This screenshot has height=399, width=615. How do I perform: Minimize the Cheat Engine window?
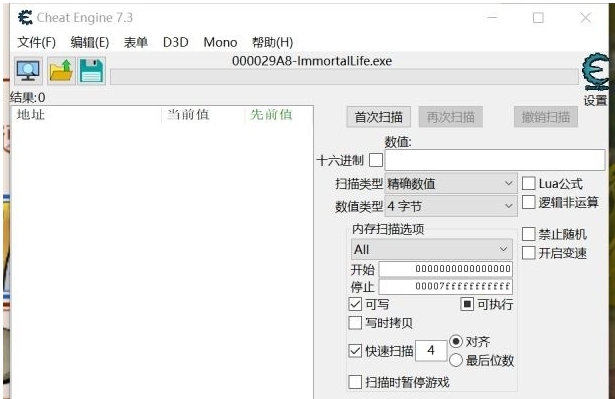(492, 18)
